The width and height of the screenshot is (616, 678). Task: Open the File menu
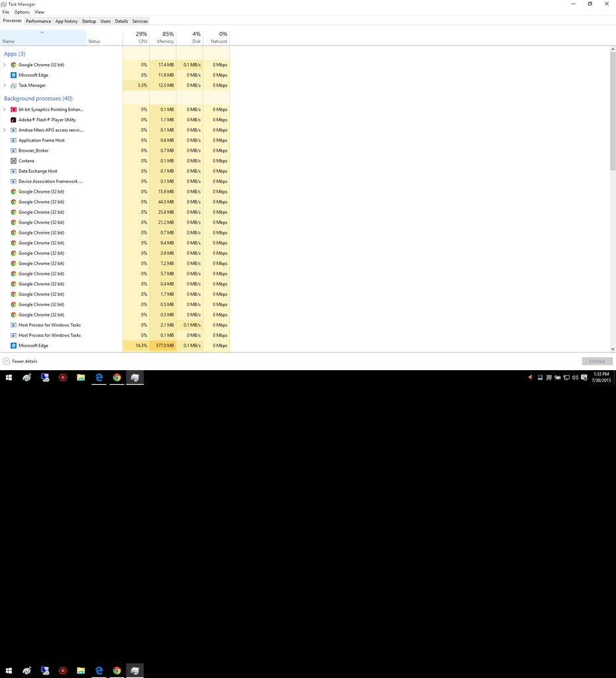tap(5, 12)
